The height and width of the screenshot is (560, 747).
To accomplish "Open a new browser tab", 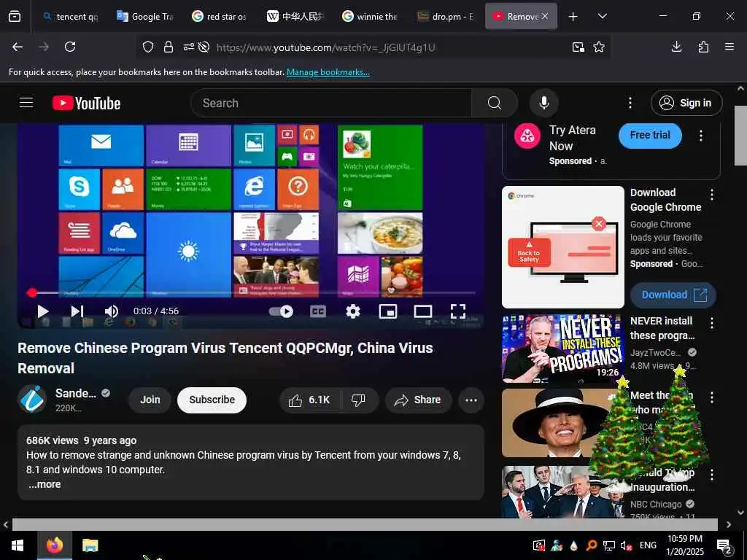I will point(573,16).
